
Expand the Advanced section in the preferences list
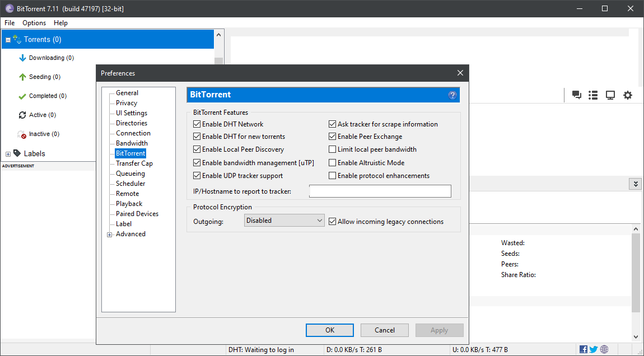pos(110,234)
